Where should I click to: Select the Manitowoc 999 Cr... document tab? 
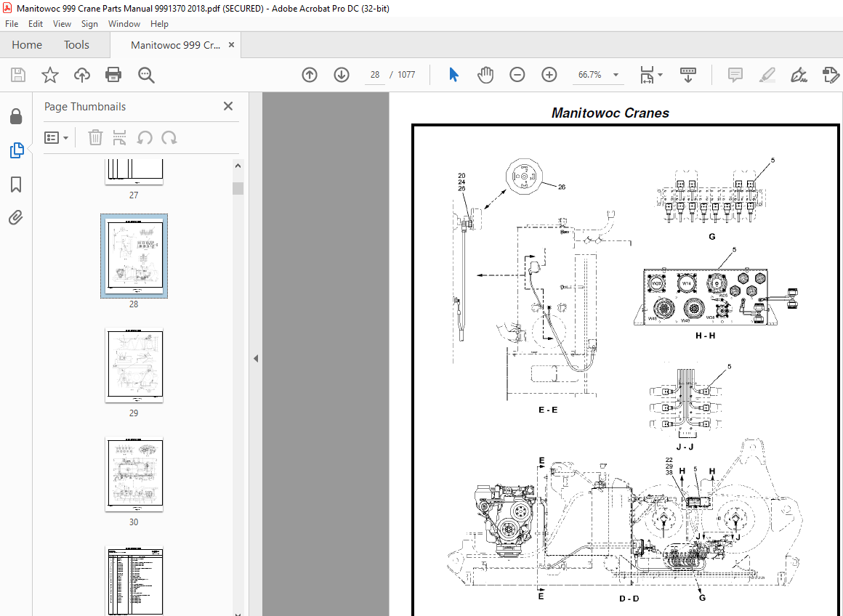tap(175, 45)
